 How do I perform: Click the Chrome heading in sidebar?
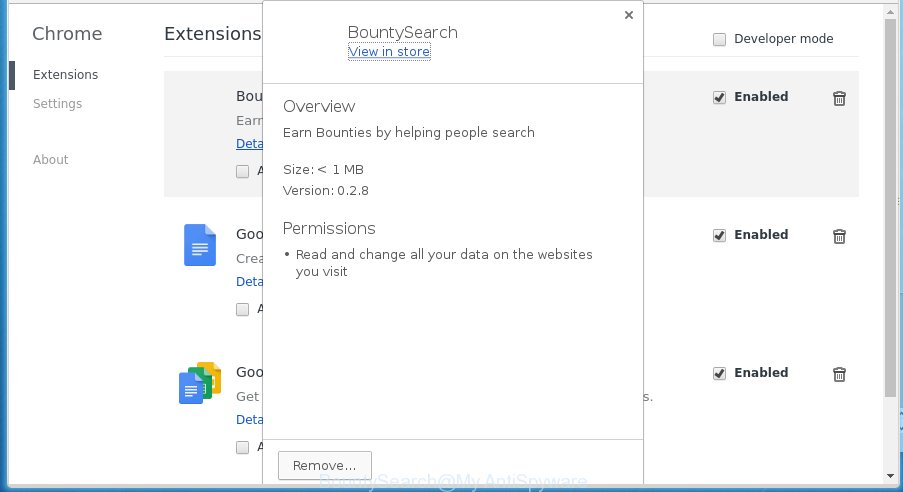click(67, 34)
